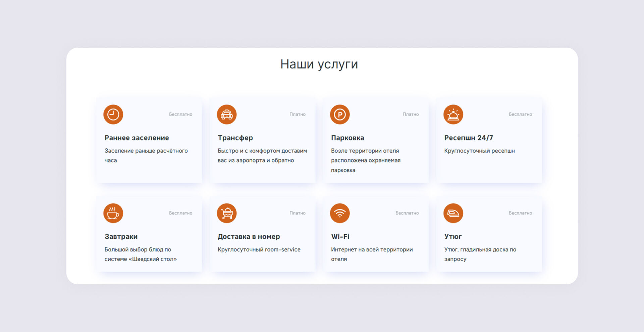Click the Платно label on Парковка card
Image resolution: width=644 pixels, height=332 pixels.
click(411, 114)
